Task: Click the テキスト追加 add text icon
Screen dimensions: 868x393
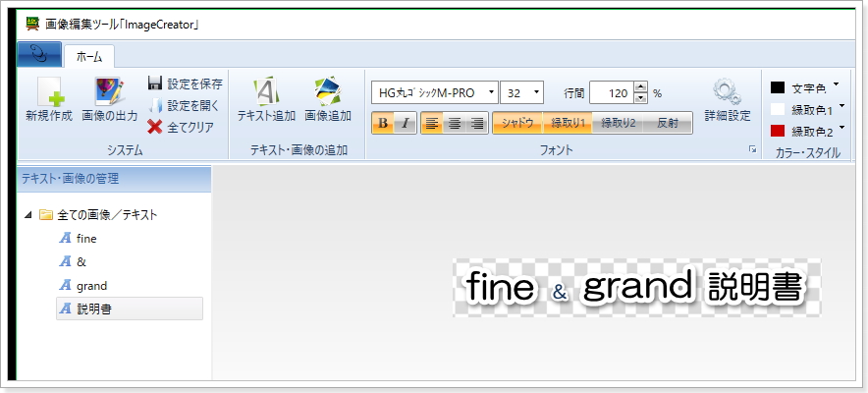Action: click(266, 91)
